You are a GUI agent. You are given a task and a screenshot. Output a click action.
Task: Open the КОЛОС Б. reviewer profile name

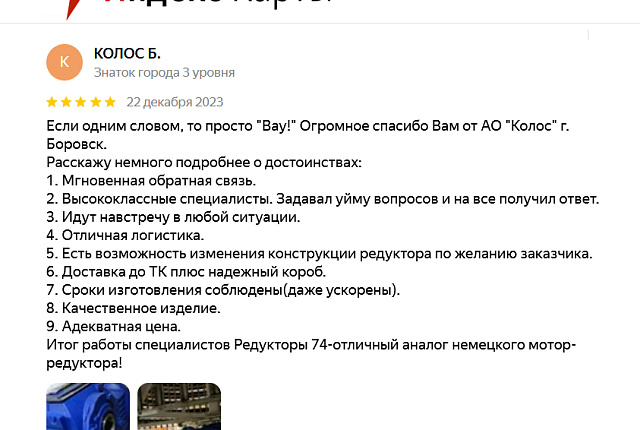[127, 53]
